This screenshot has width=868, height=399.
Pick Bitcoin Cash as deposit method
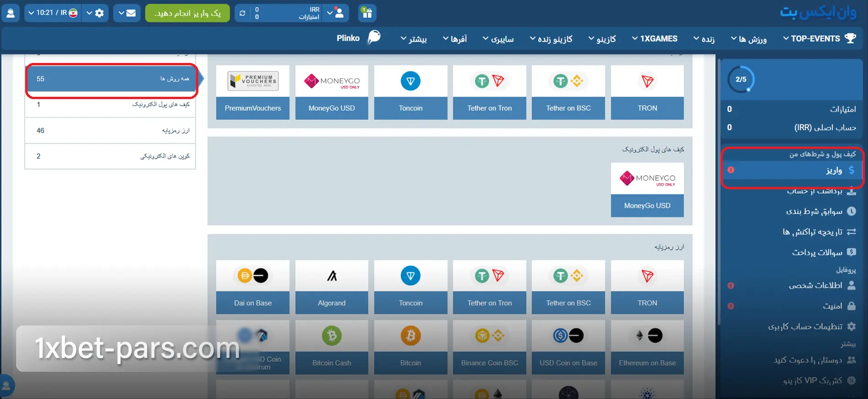tap(331, 347)
